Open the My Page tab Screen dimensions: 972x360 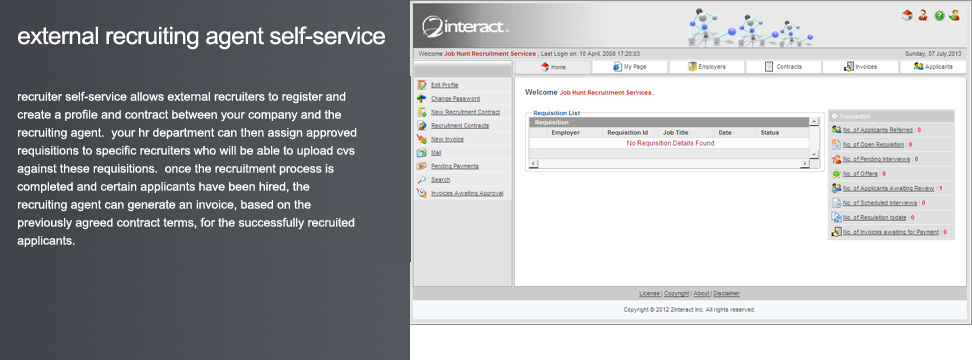630,67
